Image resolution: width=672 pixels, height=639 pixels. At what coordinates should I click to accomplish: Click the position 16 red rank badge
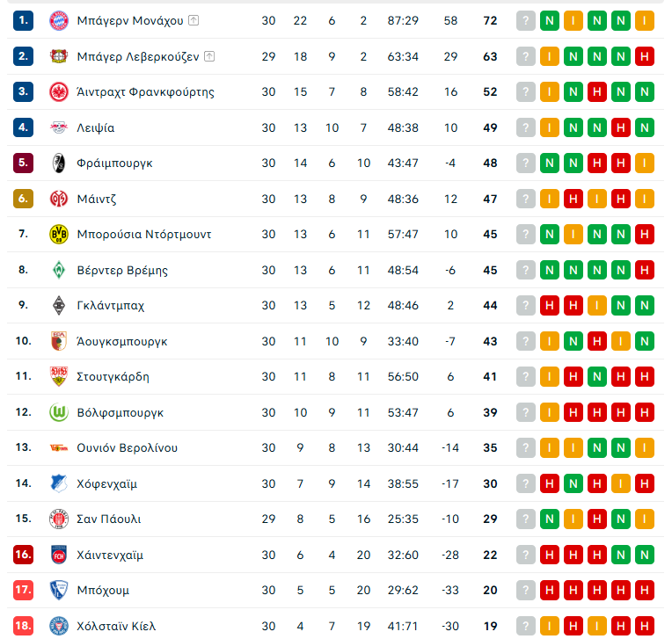[24, 555]
